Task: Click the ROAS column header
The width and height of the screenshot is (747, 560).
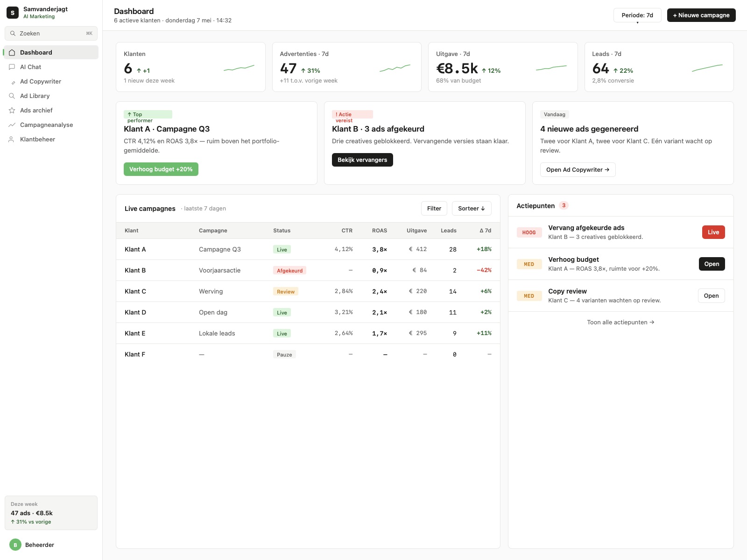Action: click(x=379, y=231)
